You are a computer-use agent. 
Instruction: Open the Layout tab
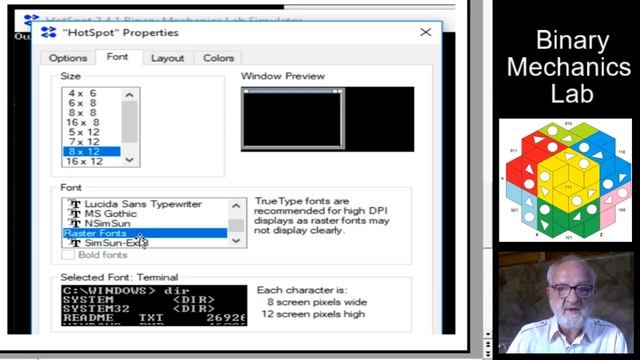tap(167, 58)
